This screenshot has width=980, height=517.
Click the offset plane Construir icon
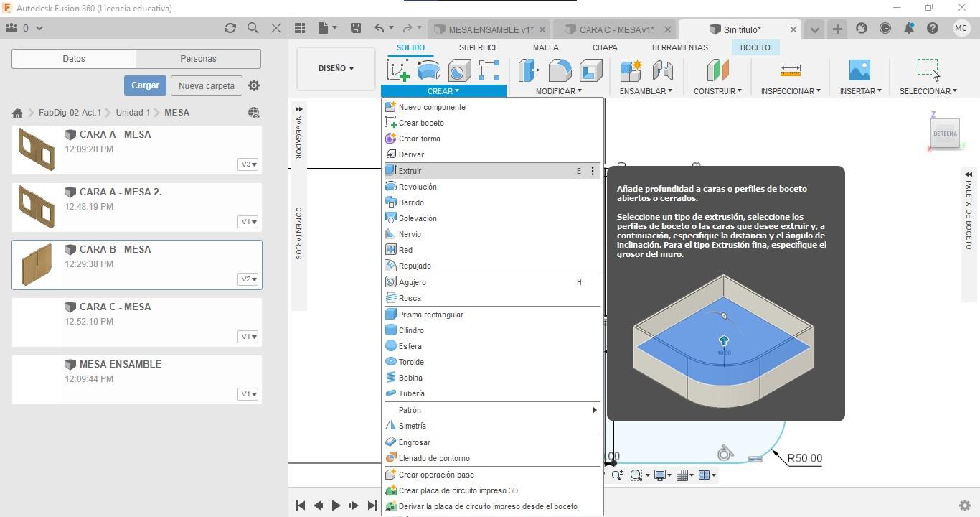click(717, 70)
